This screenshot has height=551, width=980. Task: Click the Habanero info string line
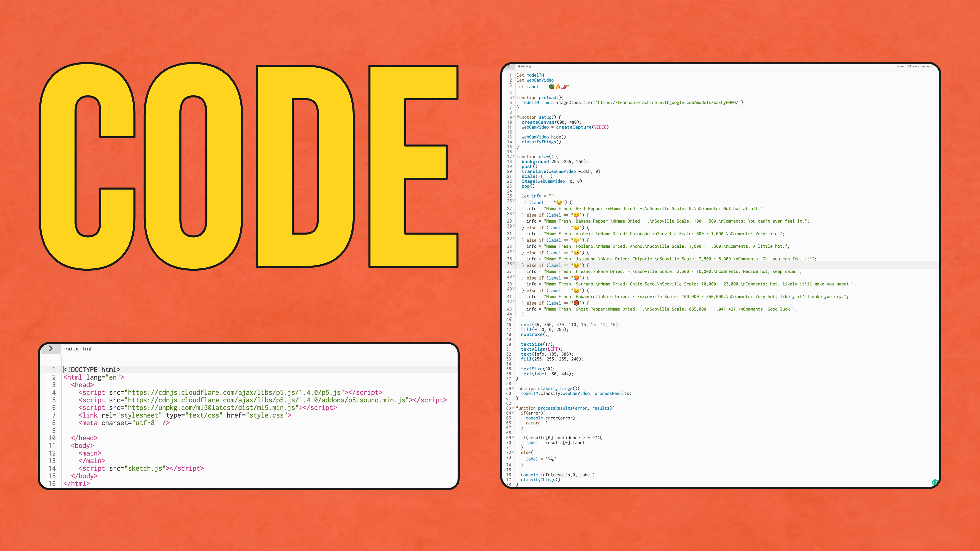pyautogui.click(x=688, y=297)
